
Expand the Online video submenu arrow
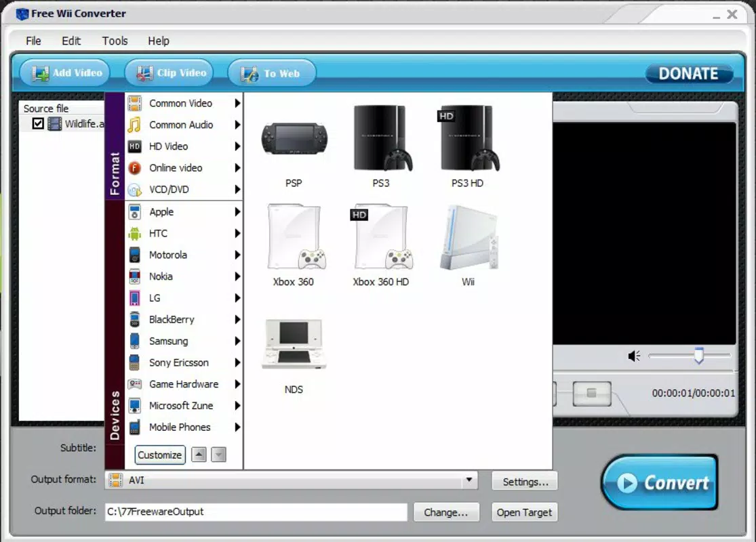(237, 167)
